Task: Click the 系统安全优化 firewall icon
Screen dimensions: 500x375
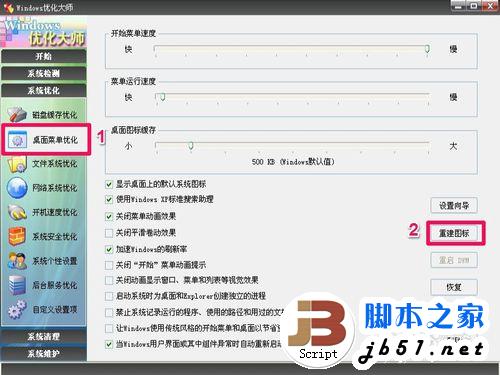Action: 17,236
